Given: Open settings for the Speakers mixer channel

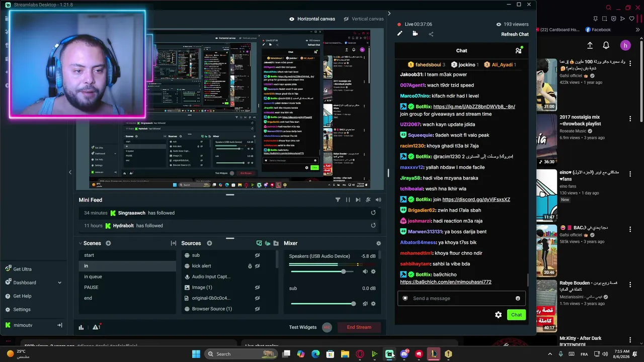Looking at the screenshot, I should click(x=373, y=271).
